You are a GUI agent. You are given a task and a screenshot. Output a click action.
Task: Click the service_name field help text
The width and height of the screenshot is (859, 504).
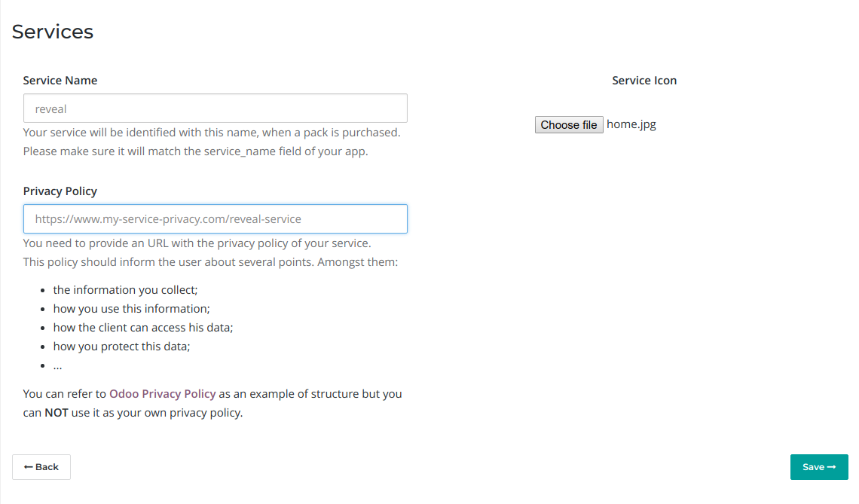pos(196,151)
